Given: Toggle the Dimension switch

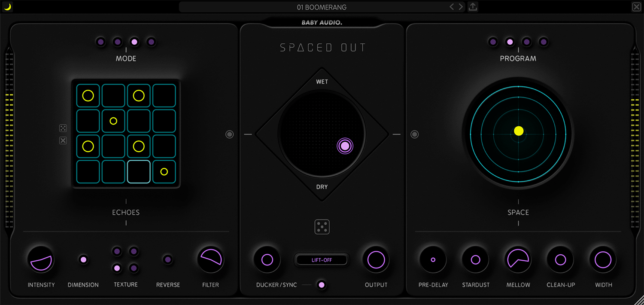Looking at the screenshot, I should tap(83, 259).
